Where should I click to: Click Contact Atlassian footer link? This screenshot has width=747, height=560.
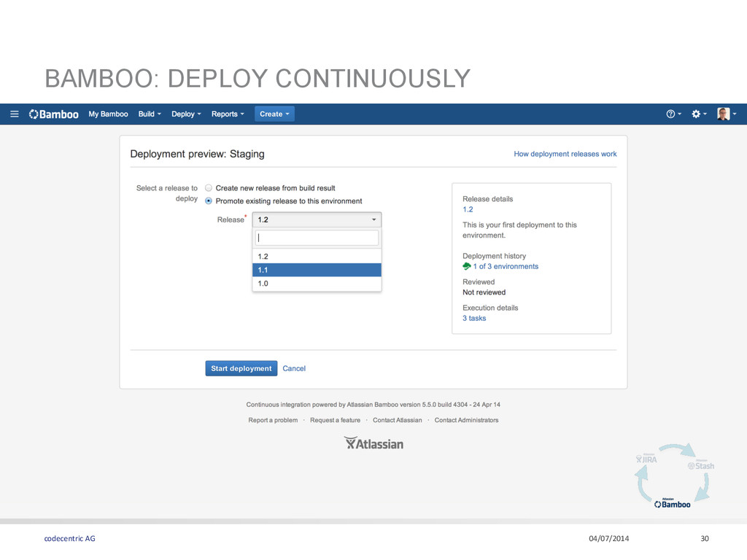coord(398,420)
